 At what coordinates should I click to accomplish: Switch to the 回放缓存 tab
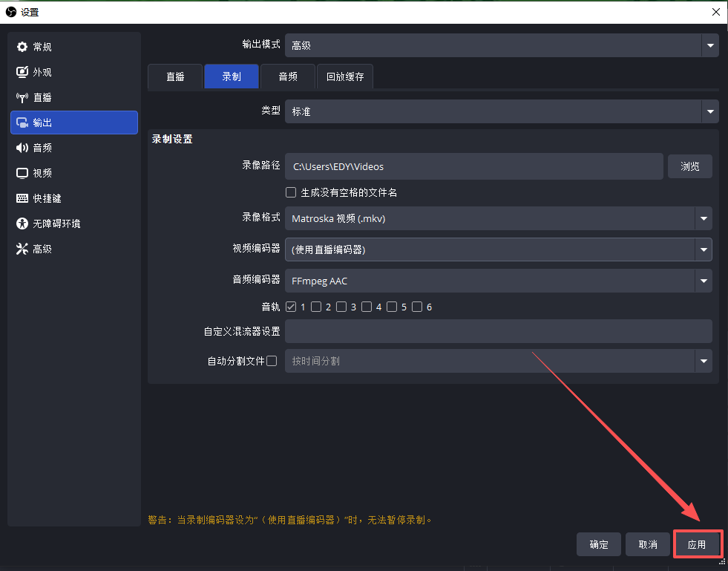(x=345, y=76)
